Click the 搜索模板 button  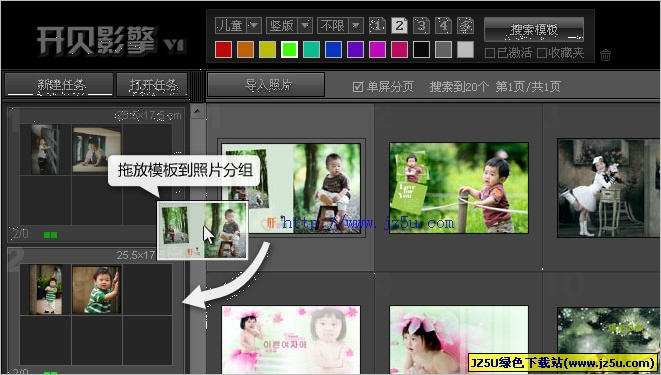(x=534, y=29)
